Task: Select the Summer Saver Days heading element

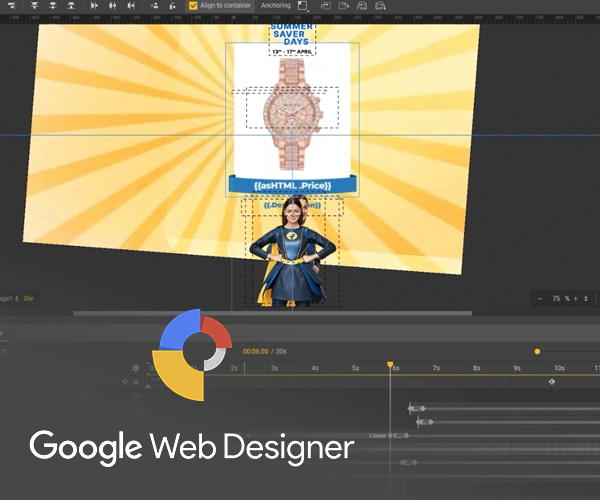Action: point(292,35)
